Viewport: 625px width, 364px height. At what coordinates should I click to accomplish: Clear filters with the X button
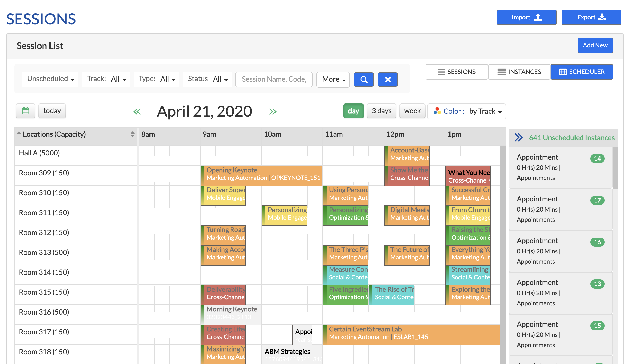388,80
